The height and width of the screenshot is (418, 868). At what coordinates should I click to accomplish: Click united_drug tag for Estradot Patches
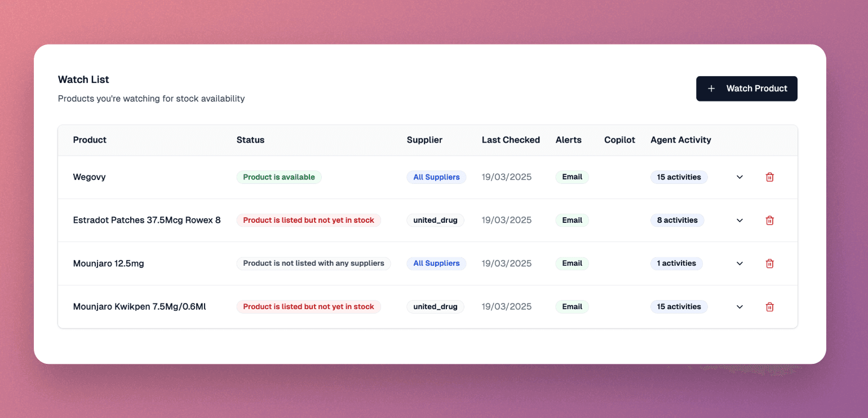(x=435, y=221)
